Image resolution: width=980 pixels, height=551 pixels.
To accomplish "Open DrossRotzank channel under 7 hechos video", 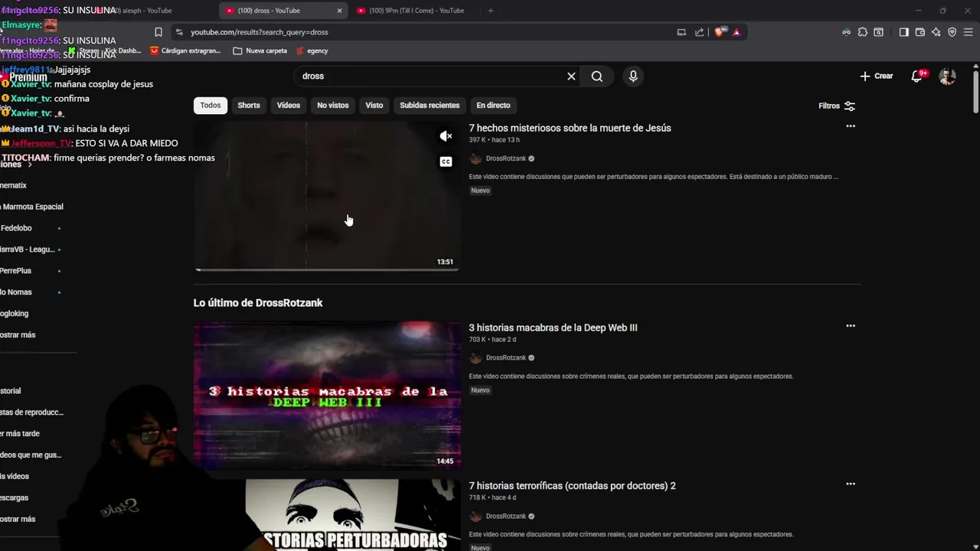I will pos(505,158).
